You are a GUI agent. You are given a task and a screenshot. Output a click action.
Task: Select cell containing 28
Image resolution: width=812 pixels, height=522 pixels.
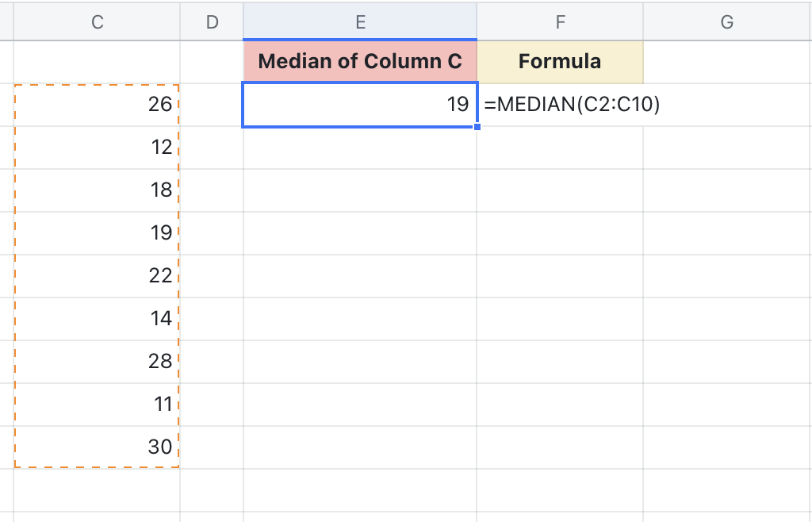(x=97, y=361)
